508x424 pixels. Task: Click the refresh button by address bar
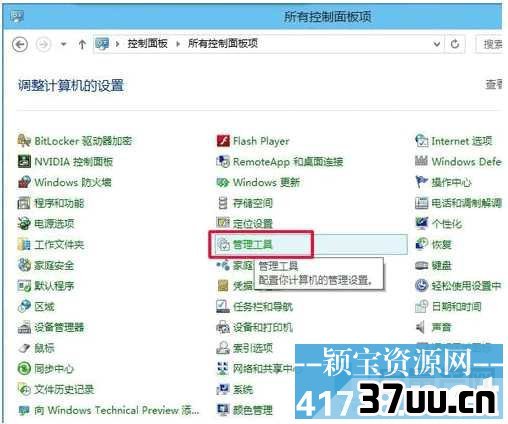455,44
